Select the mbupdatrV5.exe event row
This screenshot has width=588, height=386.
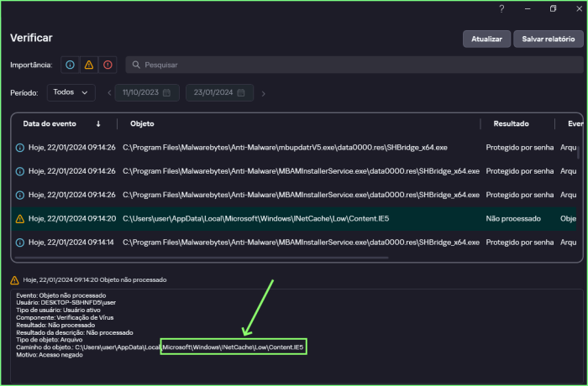(286, 147)
